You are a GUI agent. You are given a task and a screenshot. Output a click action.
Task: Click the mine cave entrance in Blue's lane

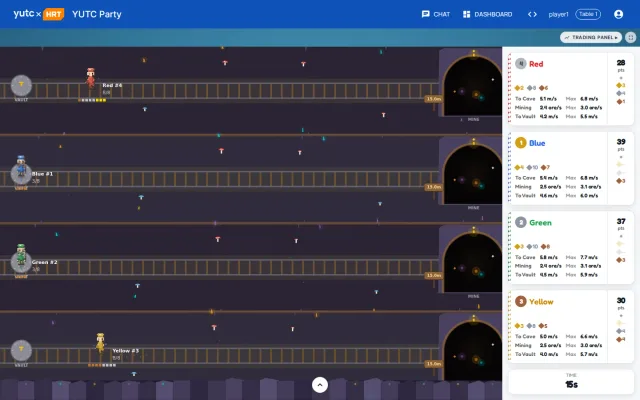[x=472, y=173]
